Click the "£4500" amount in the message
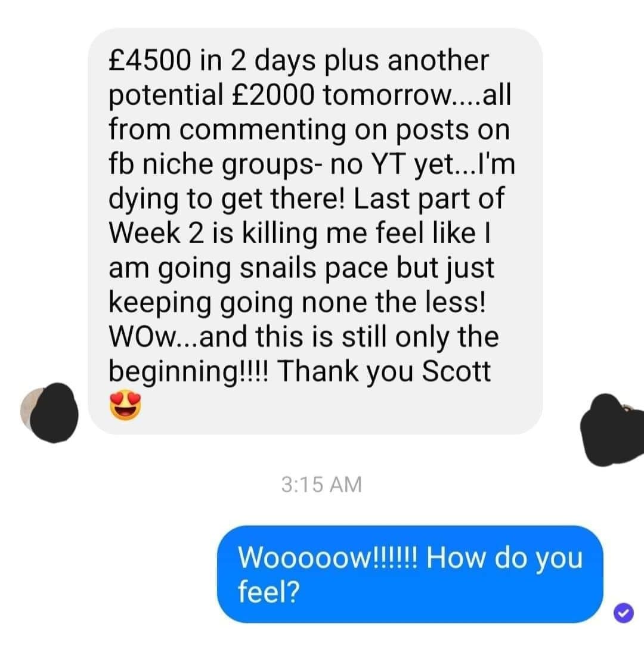Screen dimensions: 644x652 (150, 60)
